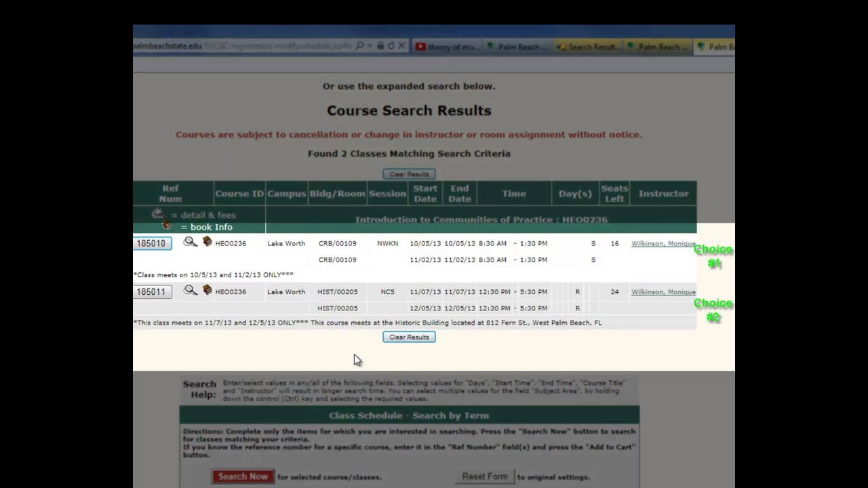
Task: Click the browser address bar URL
Action: (242, 46)
